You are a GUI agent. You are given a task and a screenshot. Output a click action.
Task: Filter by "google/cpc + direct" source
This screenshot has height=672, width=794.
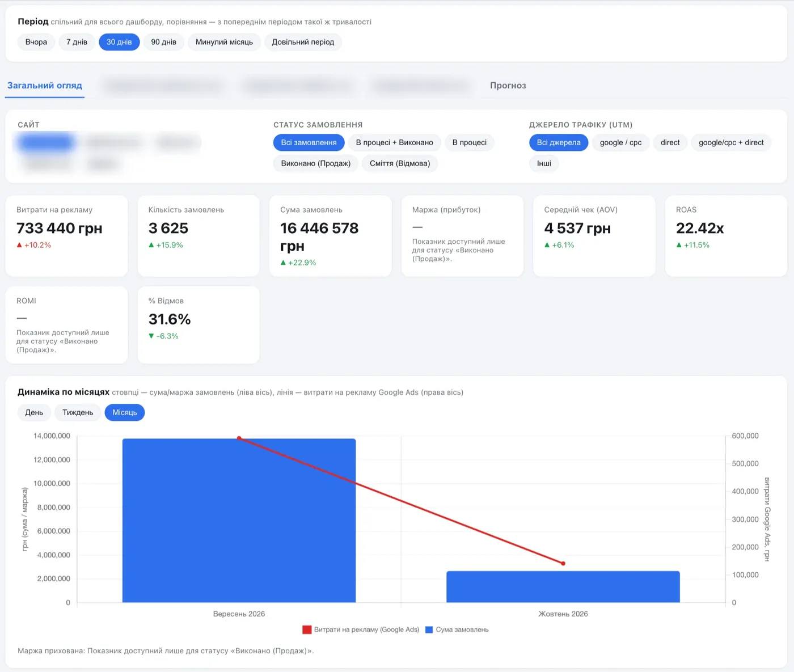731,142
